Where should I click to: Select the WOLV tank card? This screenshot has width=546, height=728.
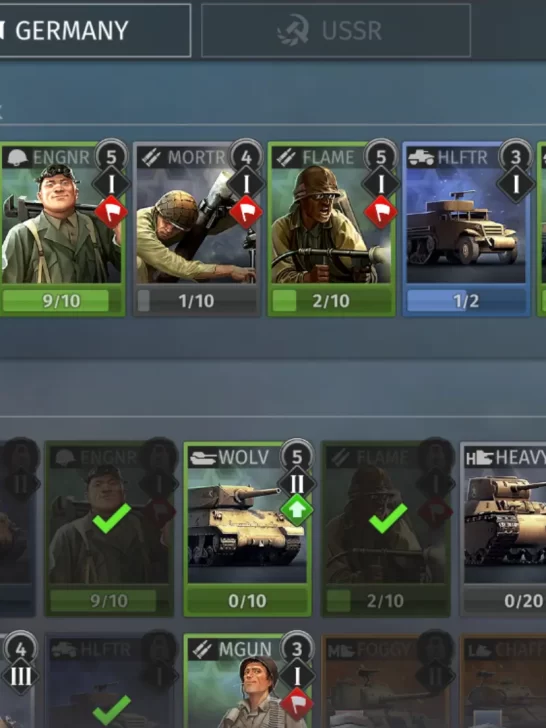click(247, 529)
